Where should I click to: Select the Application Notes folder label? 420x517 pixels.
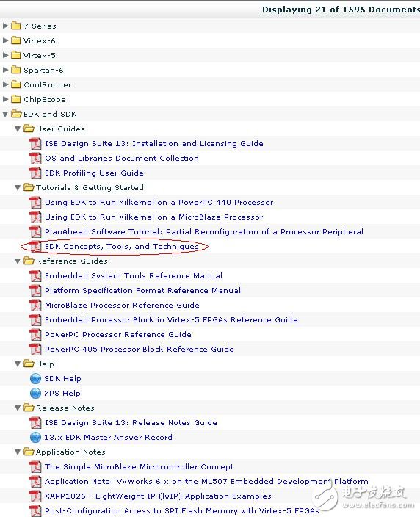(70, 452)
